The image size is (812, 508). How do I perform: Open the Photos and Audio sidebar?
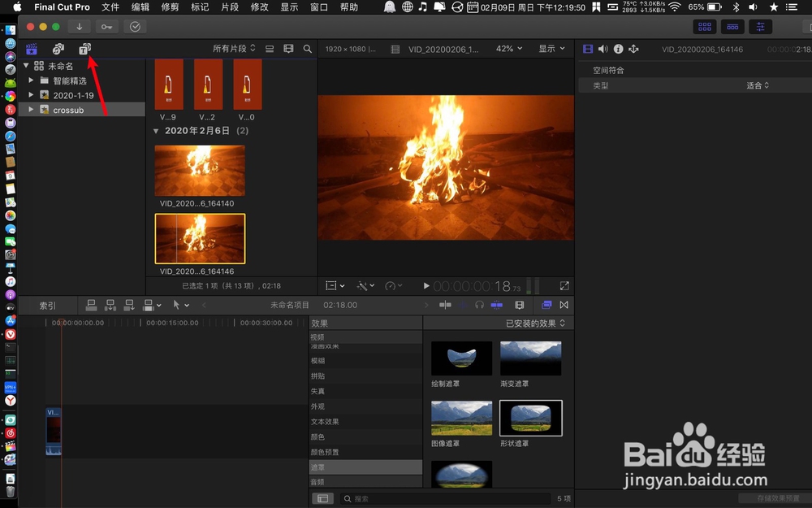click(x=58, y=50)
